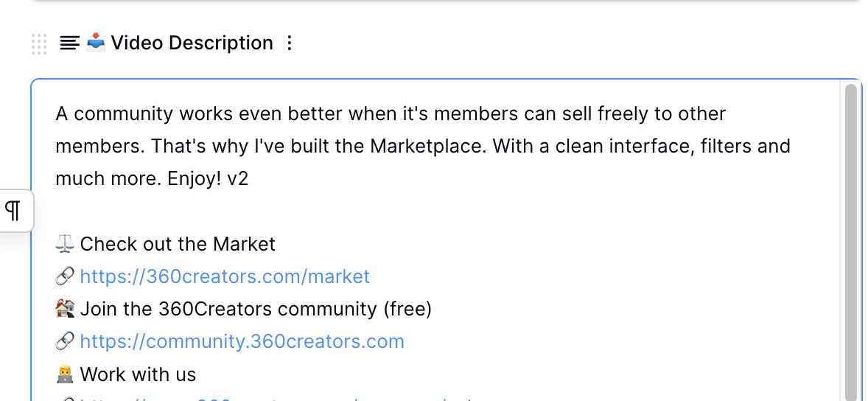868x401 pixels.
Task: Place cursor in "Check out the Market" line
Action: click(x=177, y=244)
